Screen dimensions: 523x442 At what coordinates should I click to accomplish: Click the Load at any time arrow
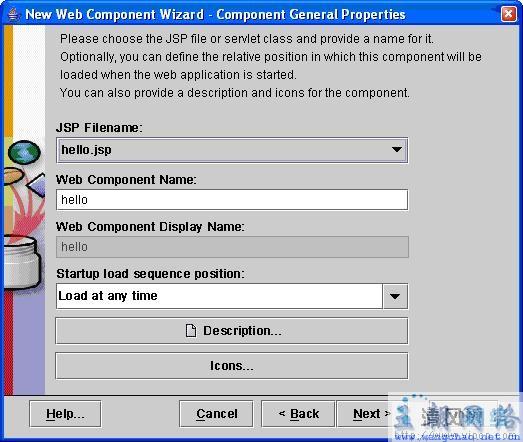pos(395,296)
